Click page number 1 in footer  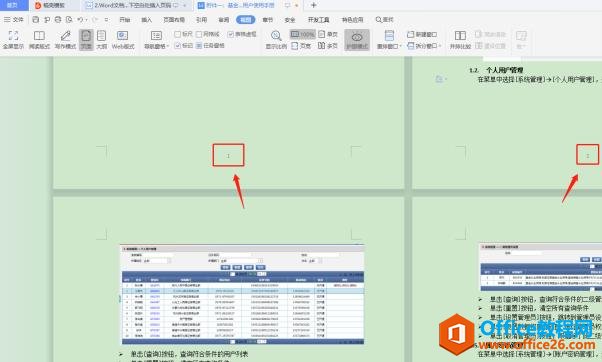click(228, 155)
